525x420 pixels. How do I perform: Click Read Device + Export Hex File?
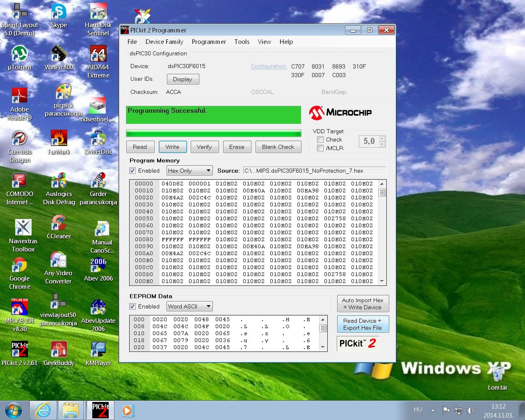[x=363, y=324]
